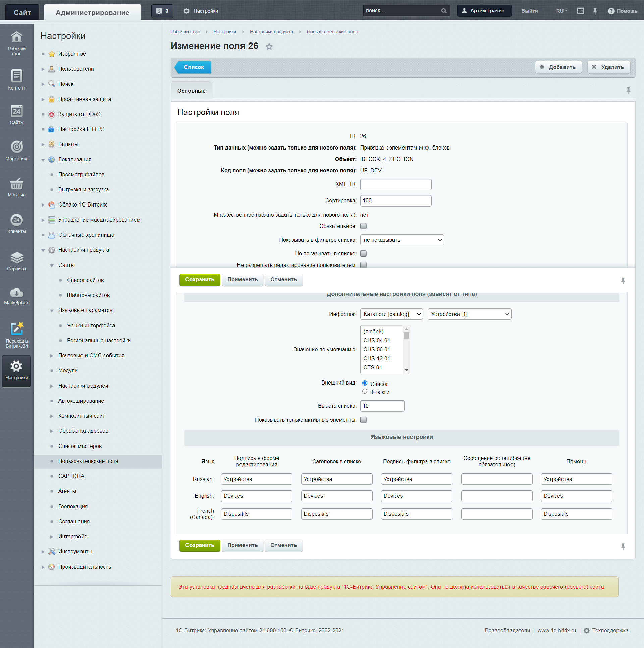Click the pin icon in top bar
The width and height of the screenshot is (644, 648).
click(595, 11)
